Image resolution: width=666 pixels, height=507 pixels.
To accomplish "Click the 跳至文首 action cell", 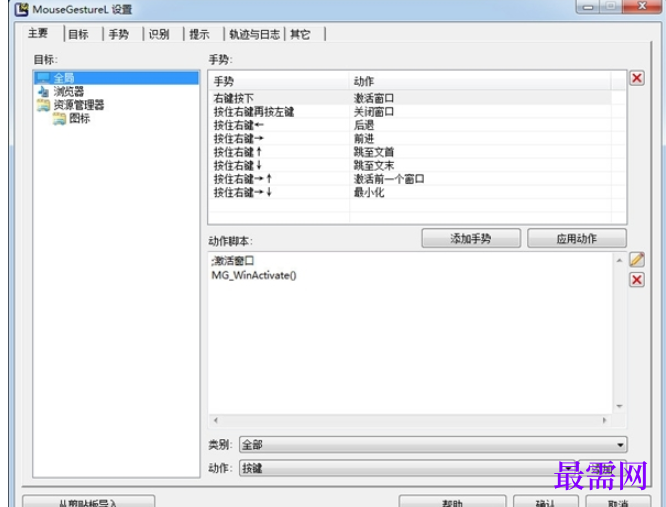I will [374, 152].
